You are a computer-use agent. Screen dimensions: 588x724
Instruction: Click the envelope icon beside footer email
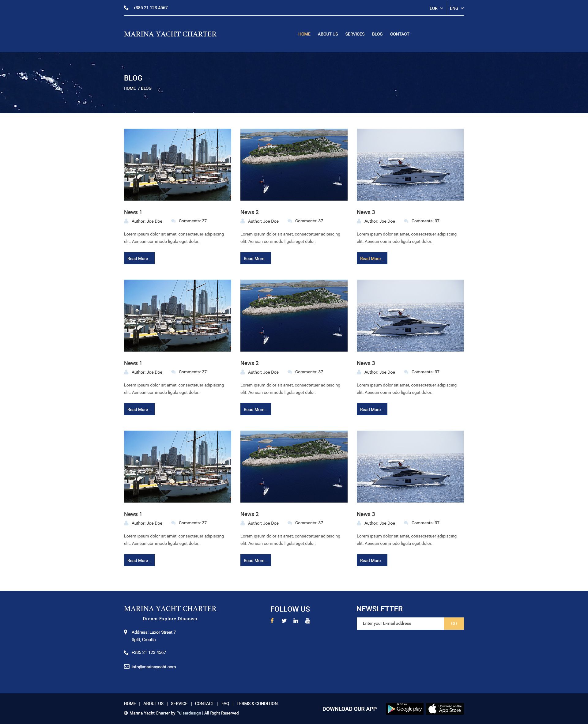127,666
